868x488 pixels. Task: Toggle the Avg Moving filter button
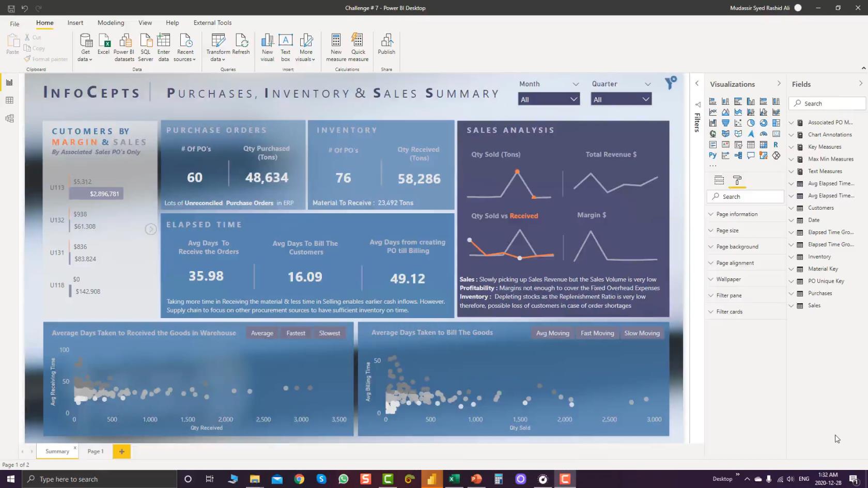[552, 333]
